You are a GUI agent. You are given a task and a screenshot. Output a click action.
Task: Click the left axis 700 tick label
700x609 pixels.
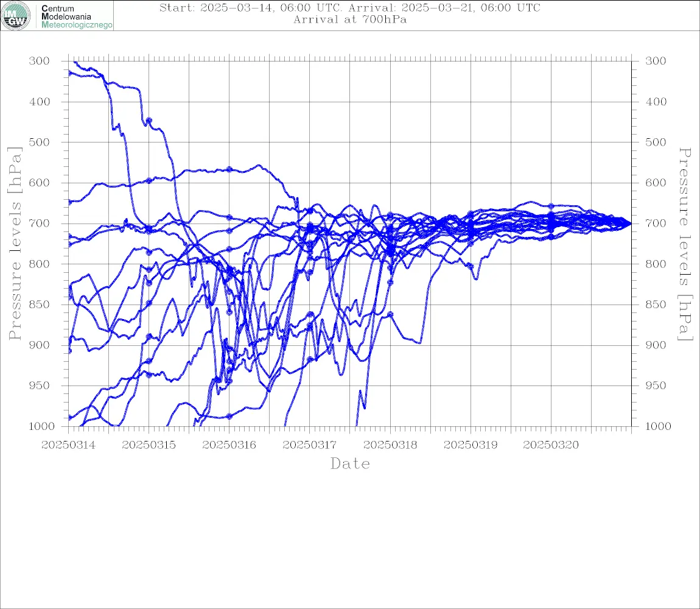tap(40, 224)
